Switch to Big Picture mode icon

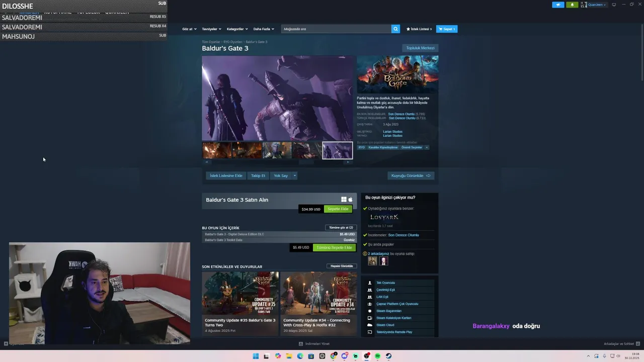pos(614,5)
